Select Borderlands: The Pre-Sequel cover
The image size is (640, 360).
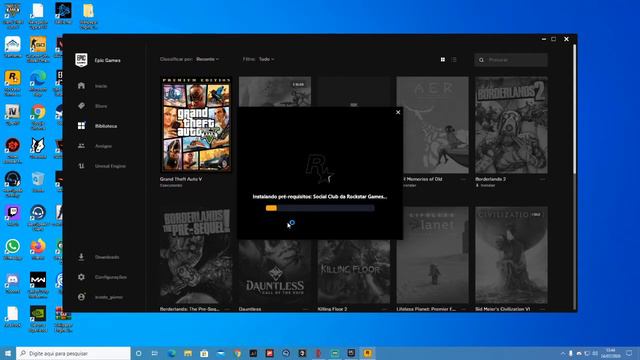click(x=196, y=255)
